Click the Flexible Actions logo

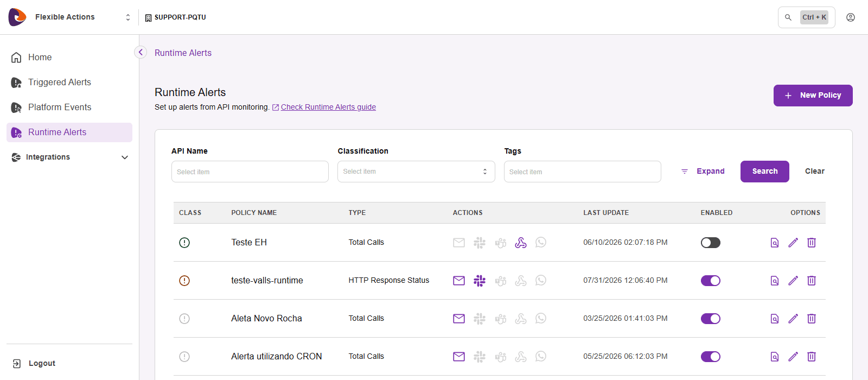(17, 17)
